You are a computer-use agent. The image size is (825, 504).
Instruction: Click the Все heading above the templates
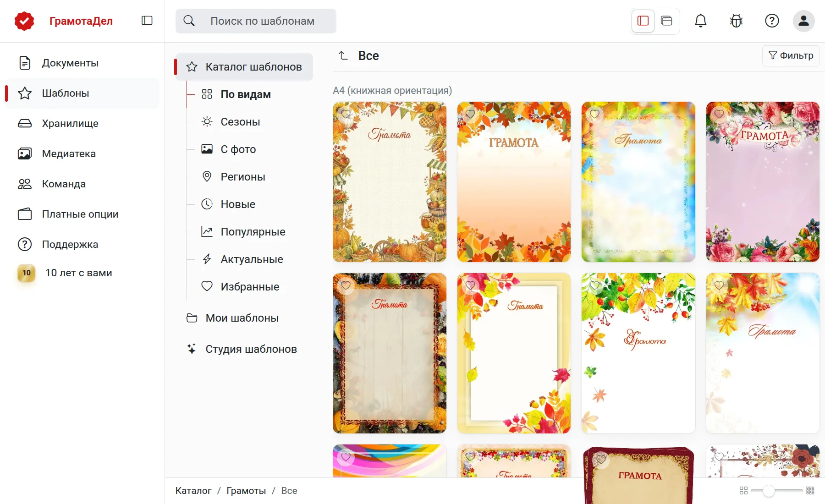(368, 56)
